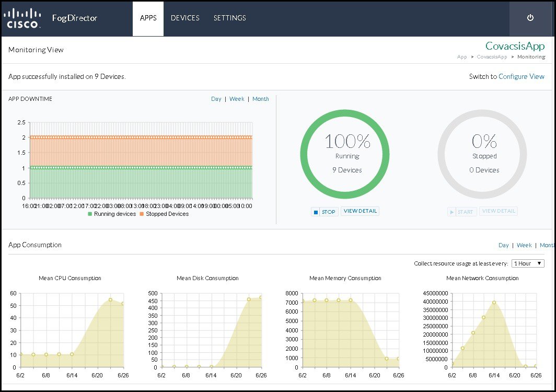Image resolution: width=556 pixels, height=392 pixels.
Task: Click the CovacsisApp heading
Action: tap(515, 46)
